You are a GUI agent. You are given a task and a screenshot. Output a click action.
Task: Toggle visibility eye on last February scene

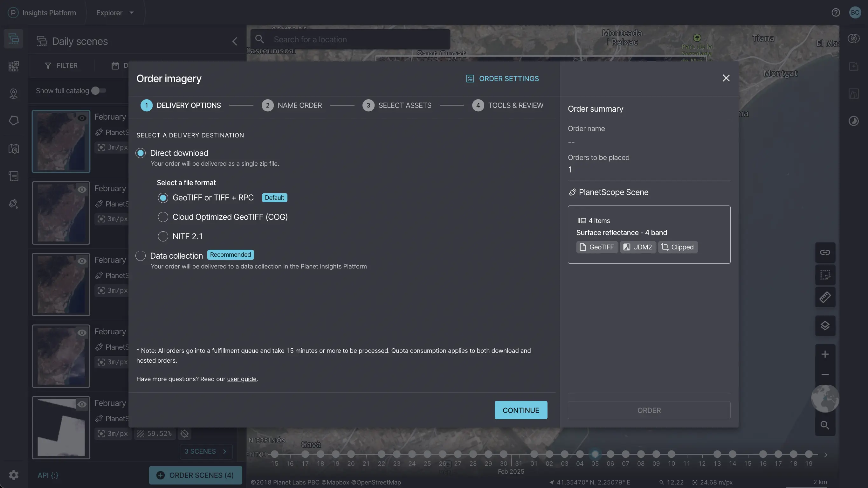coord(82,404)
